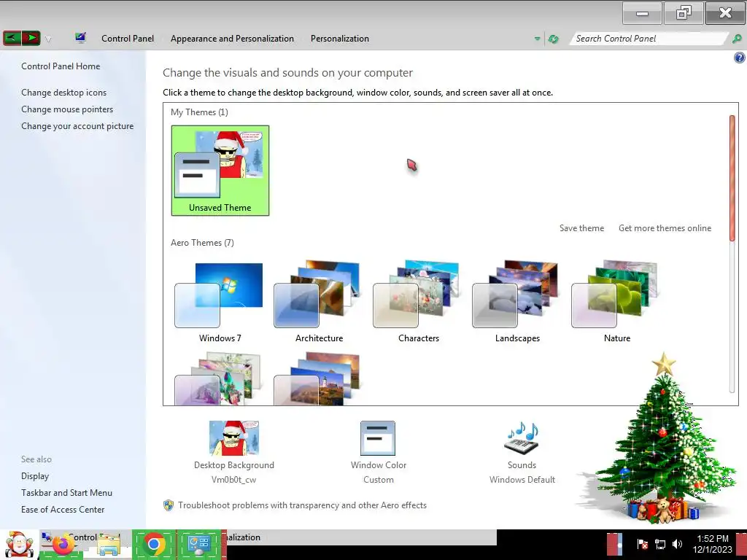747x560 pixels.
Task: Click the Custom window color label
Action: pos(379,480)
